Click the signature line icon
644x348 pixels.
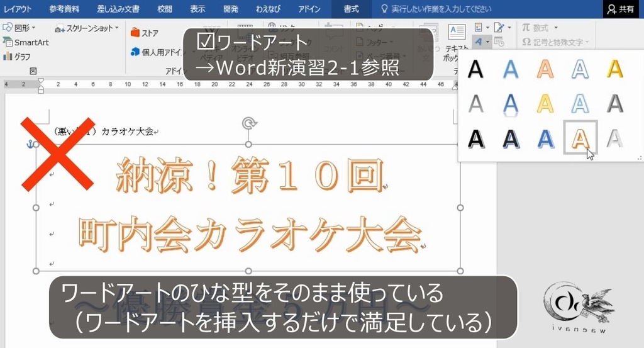tap(499, 28)
